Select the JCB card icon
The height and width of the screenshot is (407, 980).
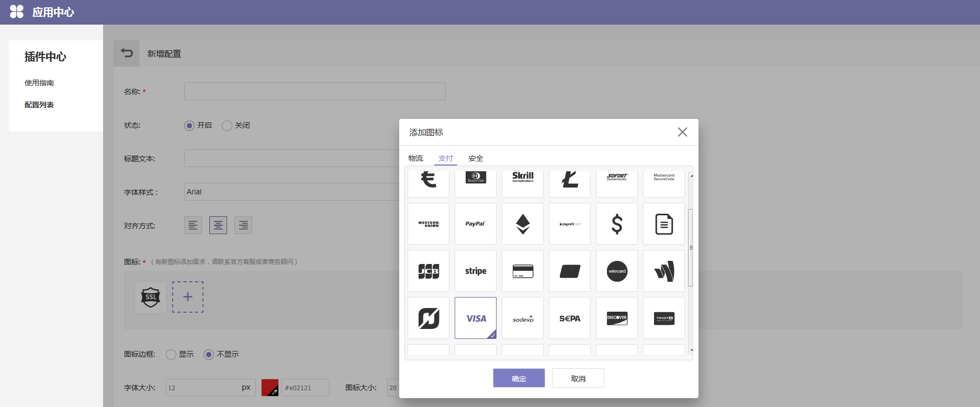pos(429,271)
